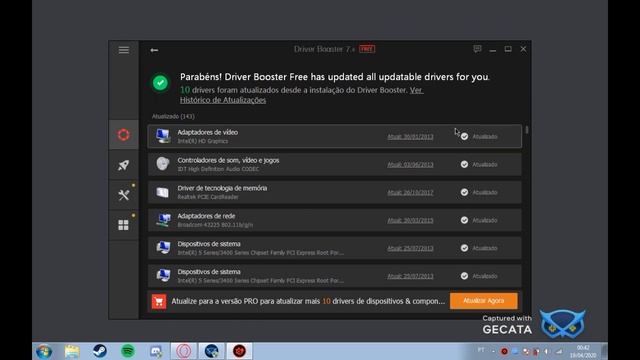Select the Driver de tecnologia de memória row
The image size is (640, 360).
pyautogui.click(x=335, y=192)
